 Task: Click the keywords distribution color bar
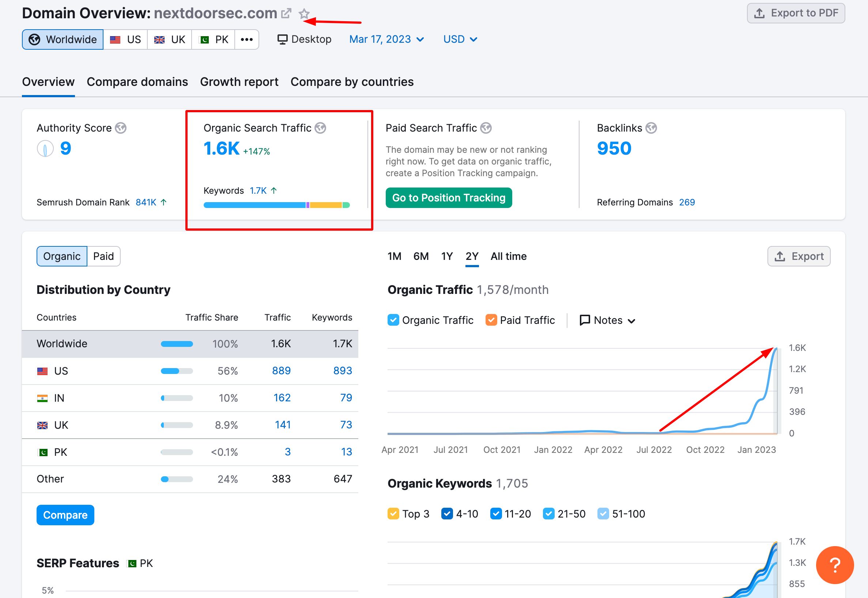pos(276,205)
